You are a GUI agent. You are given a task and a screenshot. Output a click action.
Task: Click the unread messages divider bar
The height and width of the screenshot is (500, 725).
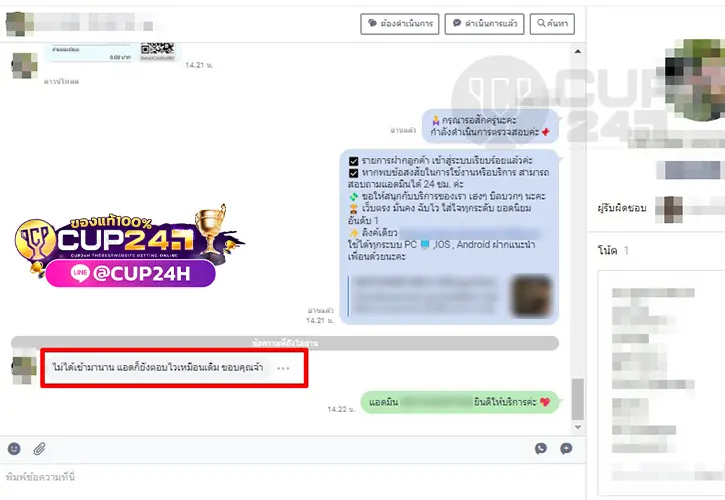click(x=285, y=343)
